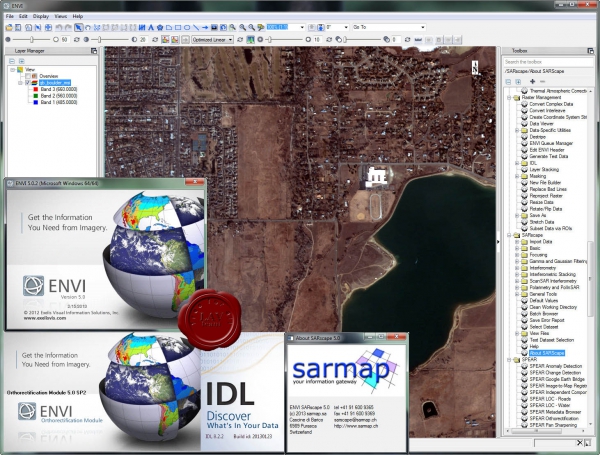Select the polygon annotation tool
This screenshot has width=600, height=455.
point(169,27)
